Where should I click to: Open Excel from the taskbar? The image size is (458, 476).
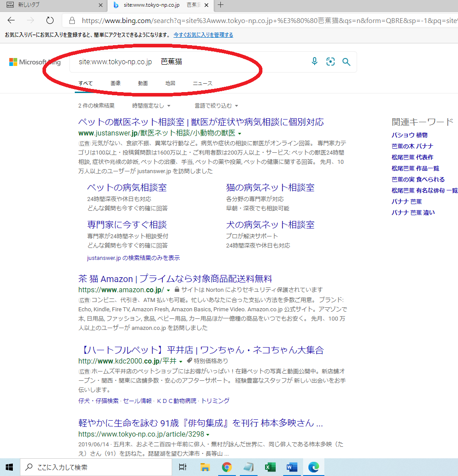click(x=270, y=467)
